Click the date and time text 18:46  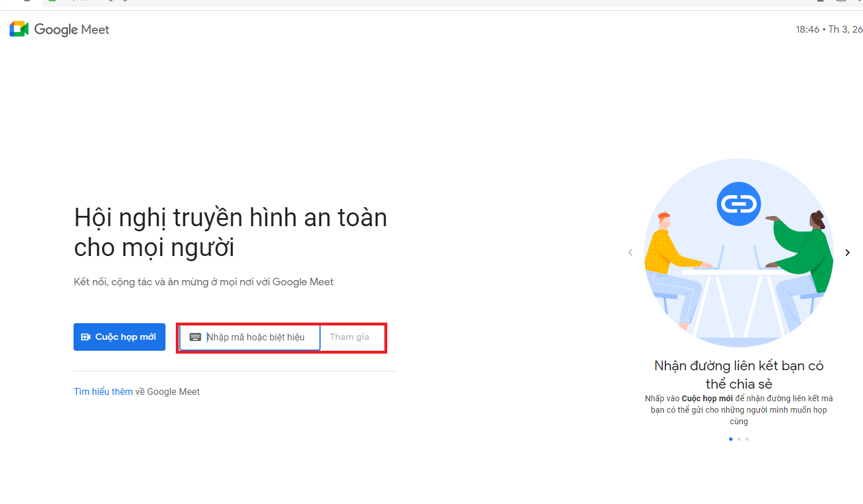pyautogui.click(x=829, y=29)
